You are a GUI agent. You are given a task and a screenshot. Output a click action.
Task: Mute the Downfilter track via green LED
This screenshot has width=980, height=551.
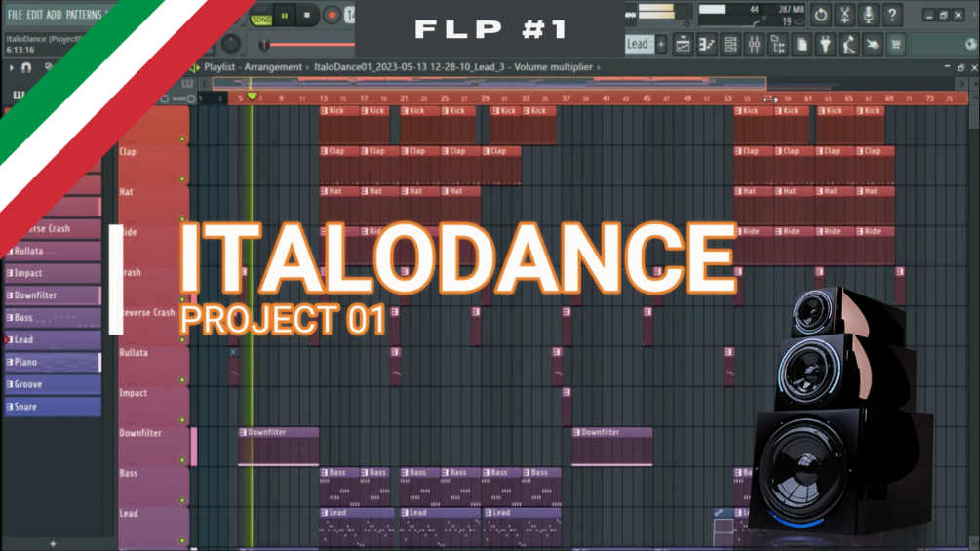[x=182, y=460]
